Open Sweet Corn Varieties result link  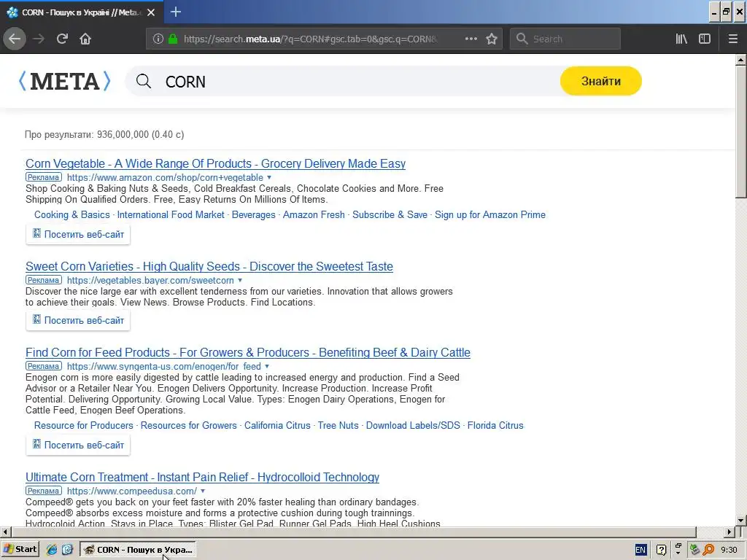pos(209,266)
